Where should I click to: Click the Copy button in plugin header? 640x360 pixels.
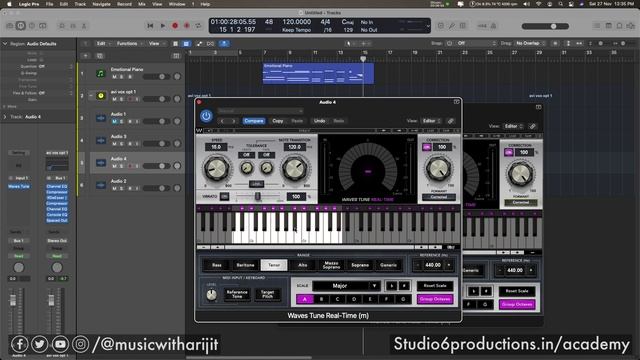[x=278, y=121]
